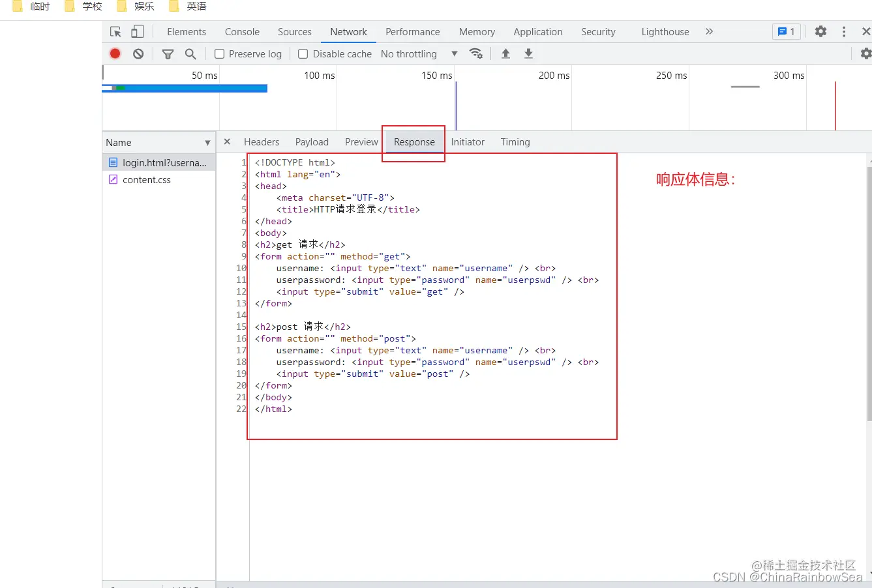Select the Network tab
This screenshot has width=872, height=588.
tap(349, 32)
